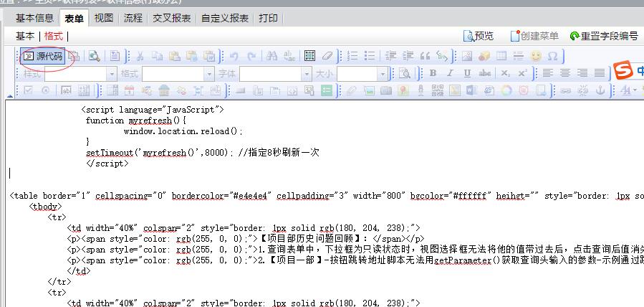Click the document properties icon beside 源代码
Viewport: 644px width, 307px height.
[x=74, y=56]
